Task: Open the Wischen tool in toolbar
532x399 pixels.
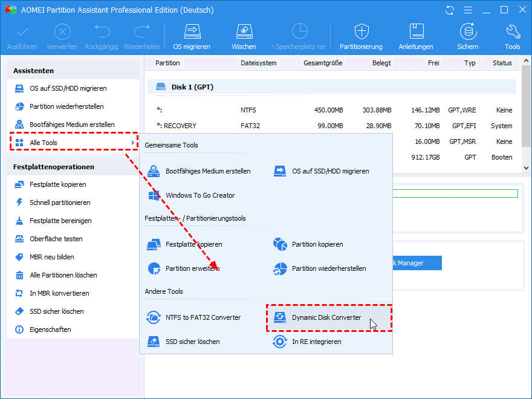Action: pyautogui.click(x=244, y=37)
